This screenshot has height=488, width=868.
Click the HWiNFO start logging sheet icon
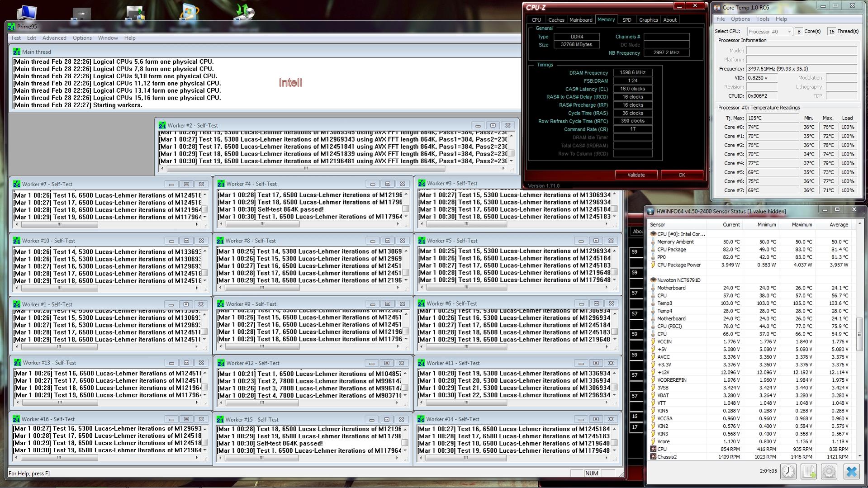point(809,471)
